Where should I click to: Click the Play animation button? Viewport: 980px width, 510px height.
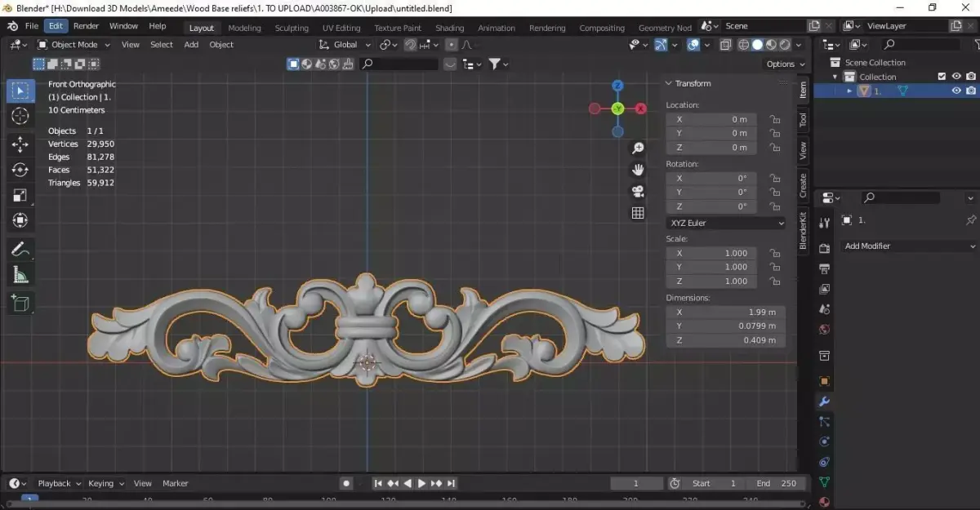(x=421, y=483)
